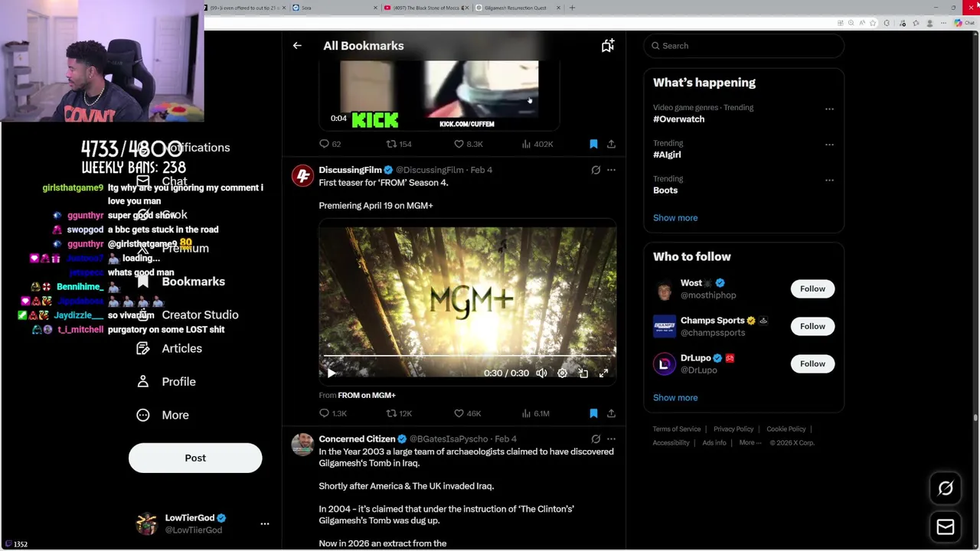The width and height of the screenshot is (980, 551).
Task: Follow Wost @mosthiphop
Action: [812, 289]
